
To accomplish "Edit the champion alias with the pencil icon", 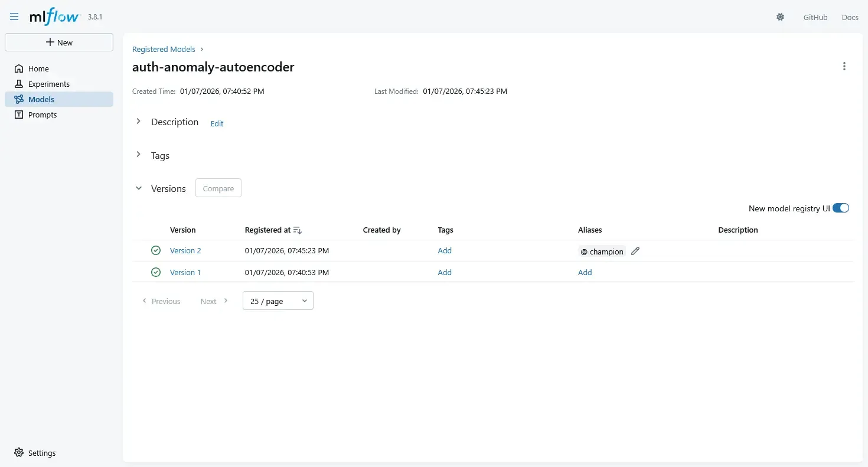I will pos(635,251).
